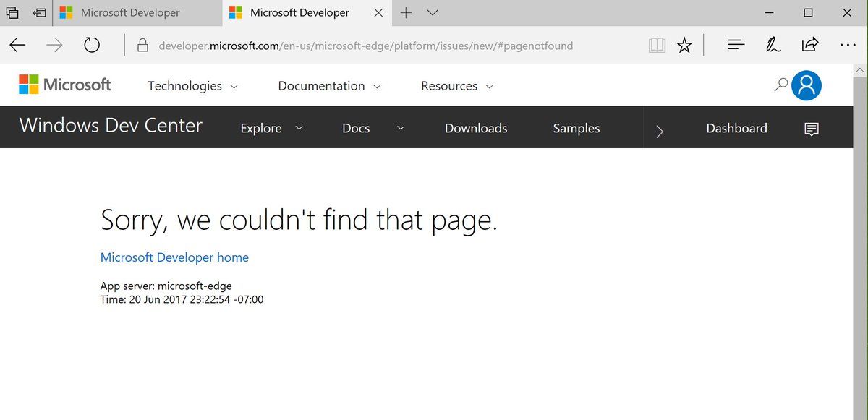Click the site search magnifier icon
This screenshot has height=420, width=868.
coord(780,85)
